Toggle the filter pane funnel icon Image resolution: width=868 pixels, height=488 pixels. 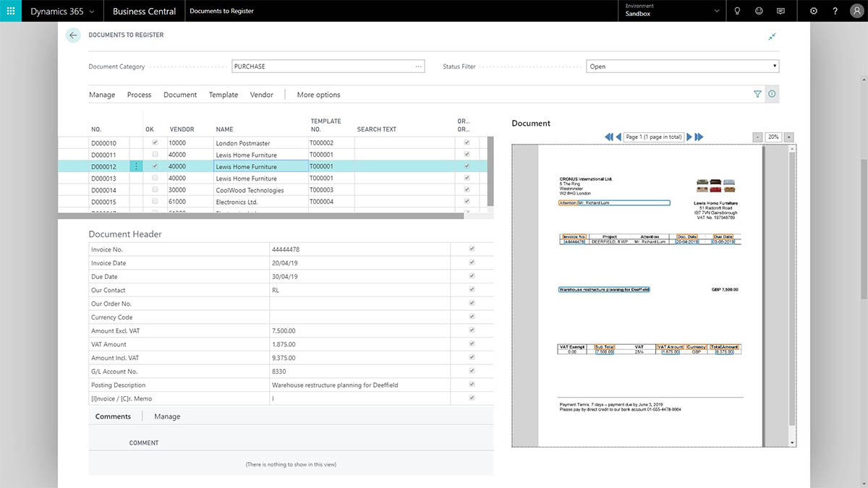tap(757, 94)
